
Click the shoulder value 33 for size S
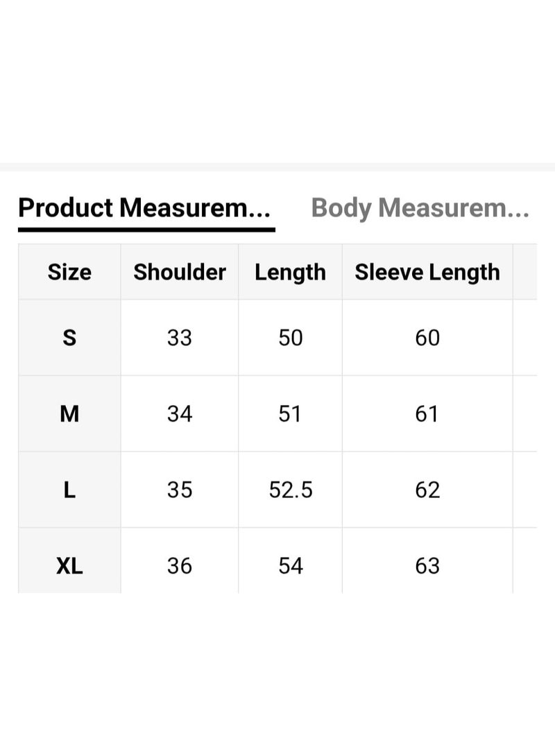coord(180,337)
